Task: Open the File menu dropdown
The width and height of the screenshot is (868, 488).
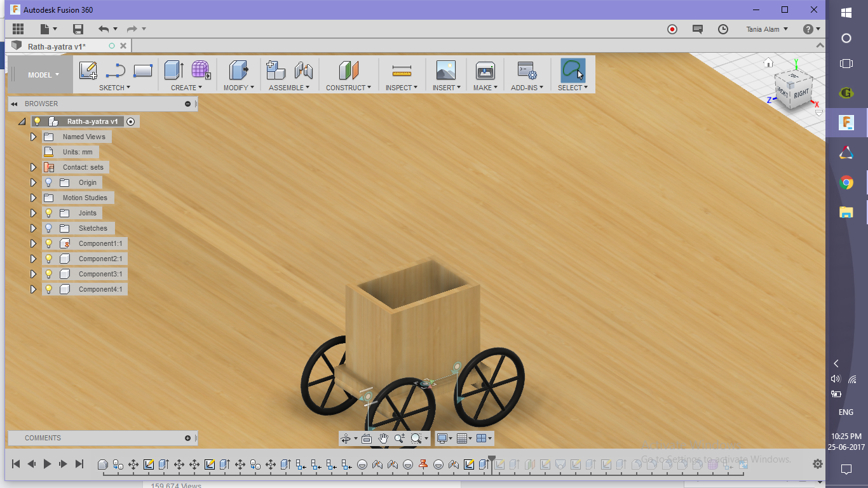Action: click(x=49, y=29)
